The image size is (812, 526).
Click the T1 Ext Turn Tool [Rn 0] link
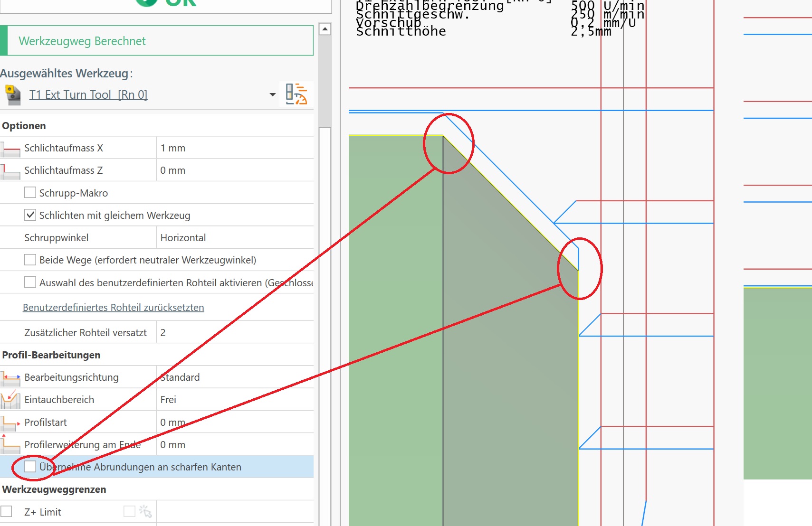[88, 95]
